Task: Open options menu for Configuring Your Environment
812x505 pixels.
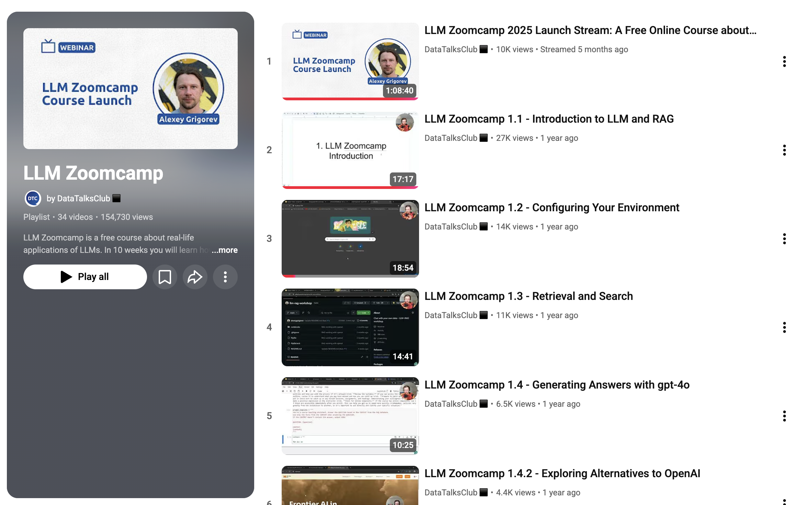Action: click(x=785, y=238)
